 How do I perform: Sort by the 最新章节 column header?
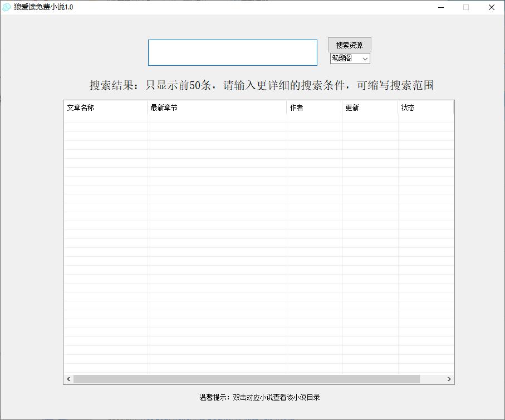click(x=217, y=108)
